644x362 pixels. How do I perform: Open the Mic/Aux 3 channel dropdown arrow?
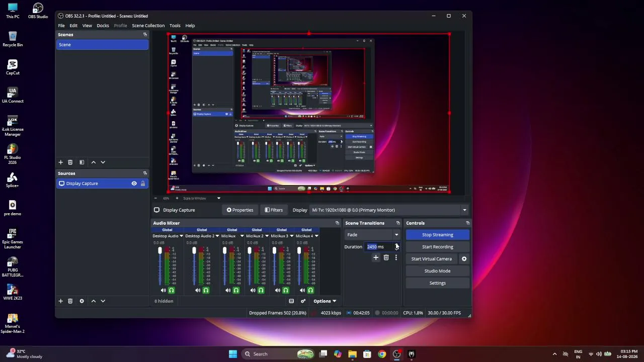point(291,236)
